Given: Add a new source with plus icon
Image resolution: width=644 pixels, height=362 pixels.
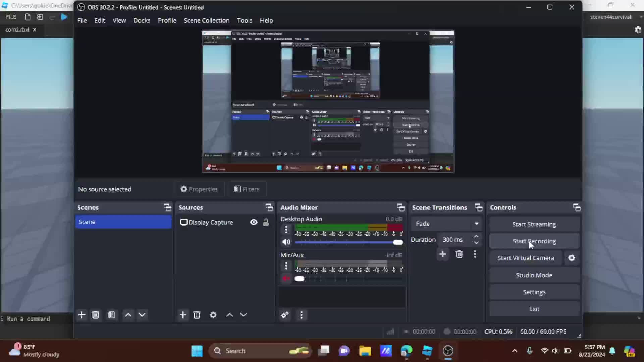Looking at the screenshot, I should [x=183, y=315].
